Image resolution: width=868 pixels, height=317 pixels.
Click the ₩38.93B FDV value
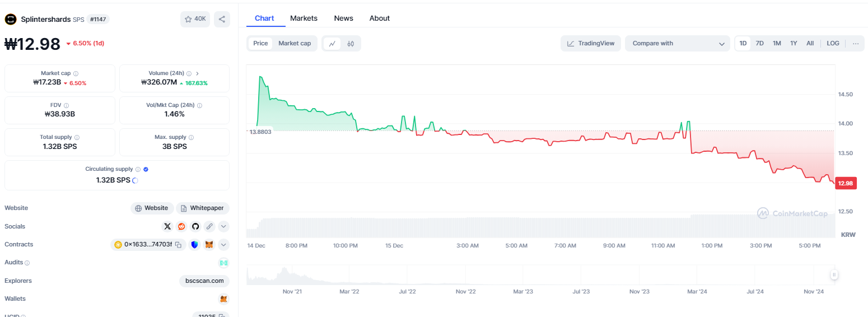pyautogui.click(x=60, y=114)
